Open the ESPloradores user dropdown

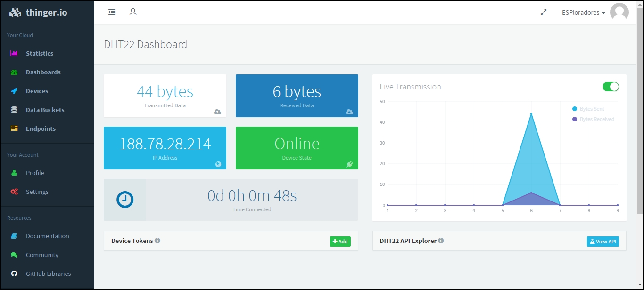coord(583,13)
